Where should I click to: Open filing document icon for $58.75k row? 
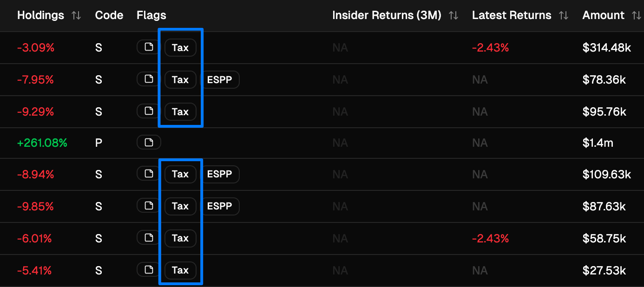pos(149,238)
